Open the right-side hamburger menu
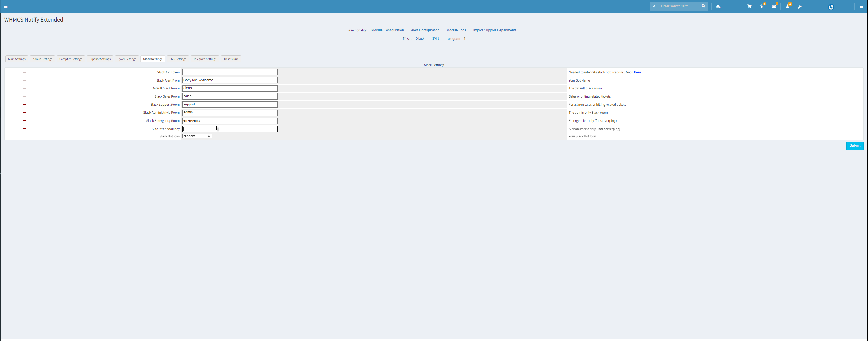Image resolution: width=868 pixels, height=341 pixels. (861, 7)
